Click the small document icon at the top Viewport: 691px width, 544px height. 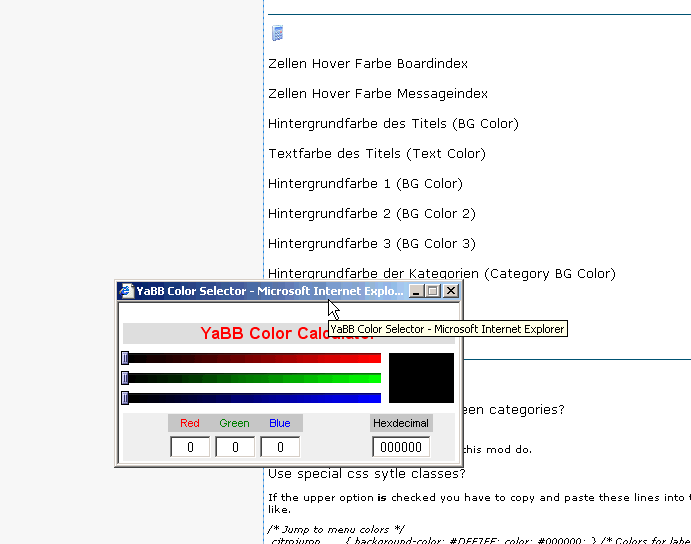[x=277, y=33]
